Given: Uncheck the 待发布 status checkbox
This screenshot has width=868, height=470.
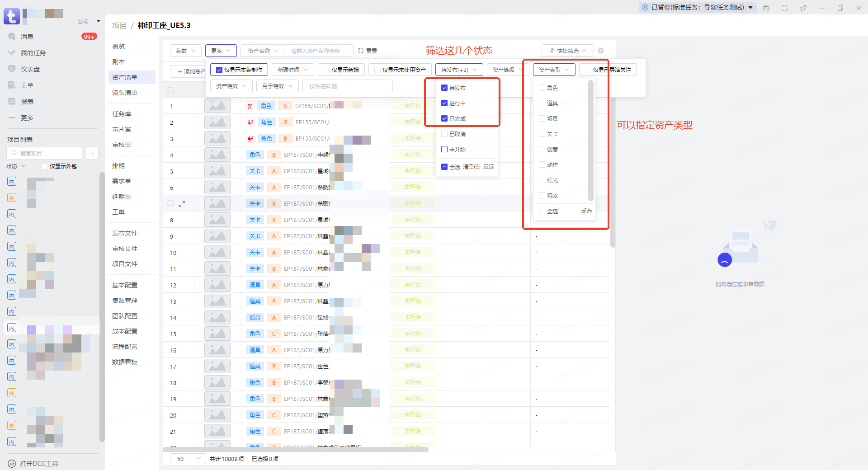Looking at the screenshot, I should coord(444,88).
